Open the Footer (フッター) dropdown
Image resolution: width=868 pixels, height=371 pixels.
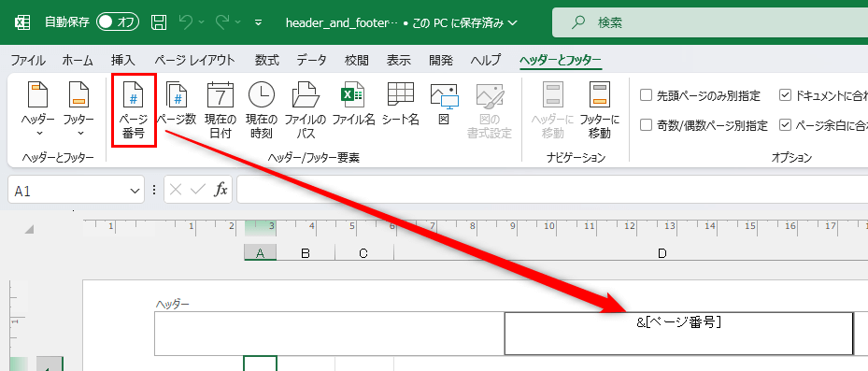pyautogui.click(x=79, y=110)
